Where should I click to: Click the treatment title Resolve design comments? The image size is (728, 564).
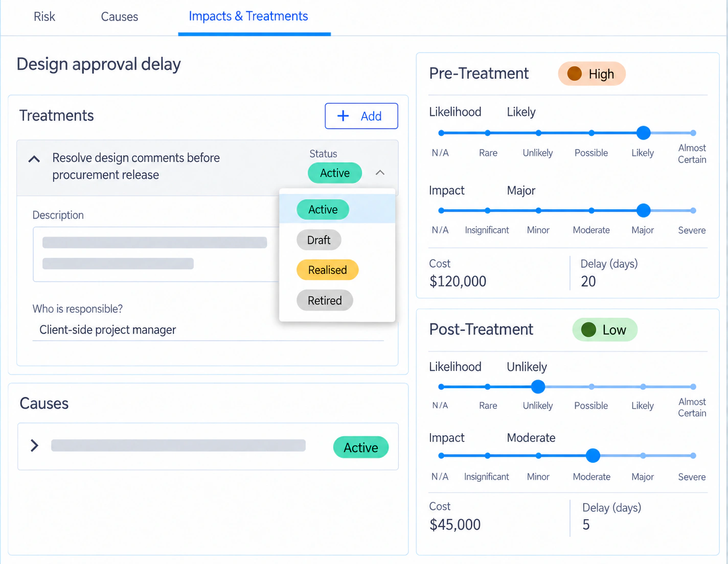point(136,166)
